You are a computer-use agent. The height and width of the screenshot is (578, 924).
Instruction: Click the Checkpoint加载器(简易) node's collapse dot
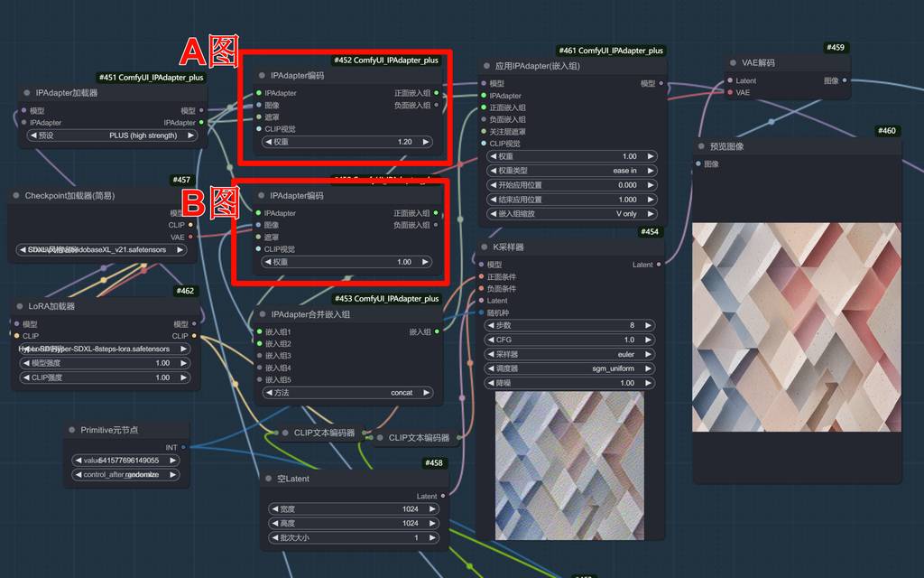click(16, 195)
